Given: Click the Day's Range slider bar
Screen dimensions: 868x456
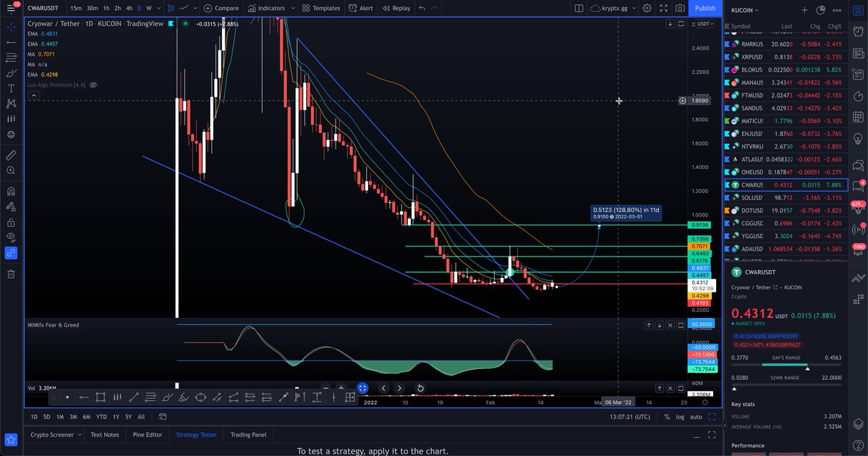Looking at the screenshot, I should point(786,364).
